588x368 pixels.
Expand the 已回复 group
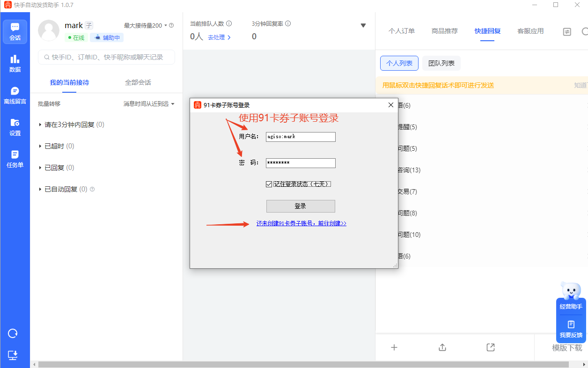(56, 168)
